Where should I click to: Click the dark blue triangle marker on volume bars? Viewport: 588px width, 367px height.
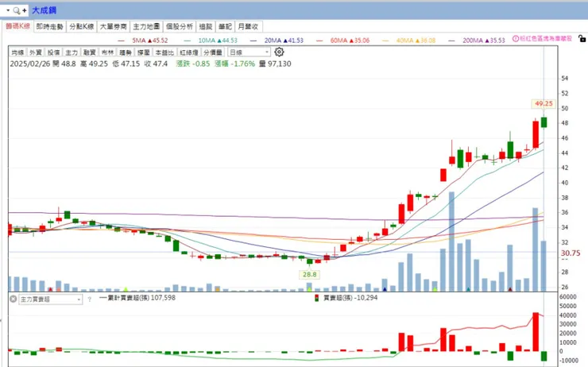tap(385, 289)
